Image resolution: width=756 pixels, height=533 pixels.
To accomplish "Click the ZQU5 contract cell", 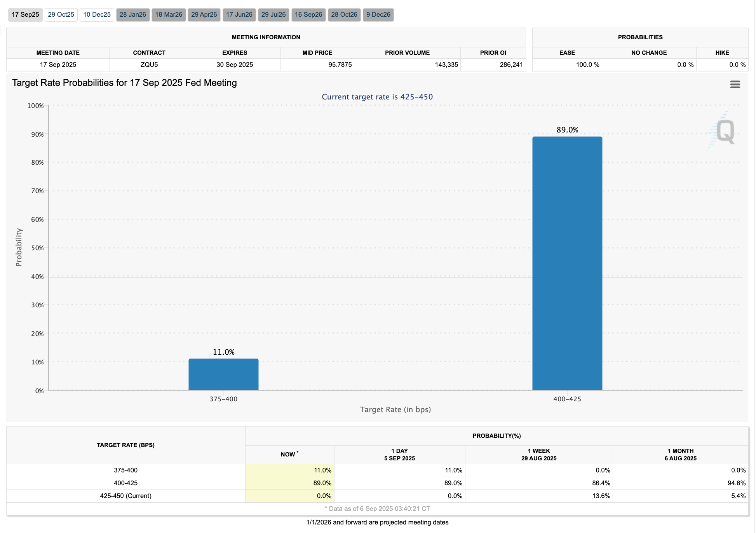I will point(149,64).
